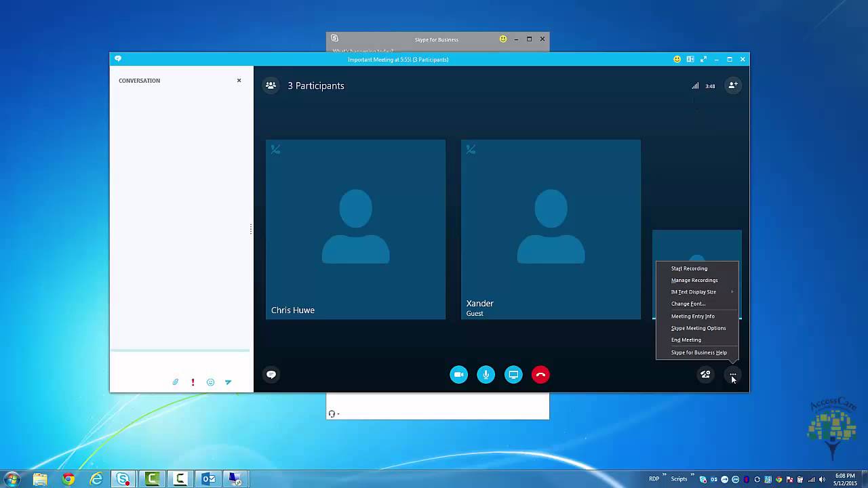Click muted mic icon on Xander tile
This screenshot has width=868, height=488.
pyautogui.click(x=471, y=149)
